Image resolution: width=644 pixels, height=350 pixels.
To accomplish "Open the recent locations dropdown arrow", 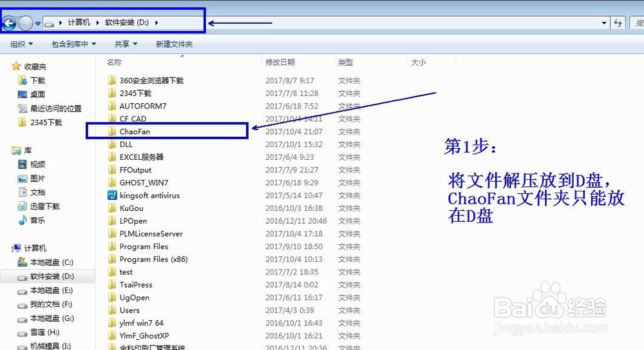I will pyautogui.click(x=38, y=23).
